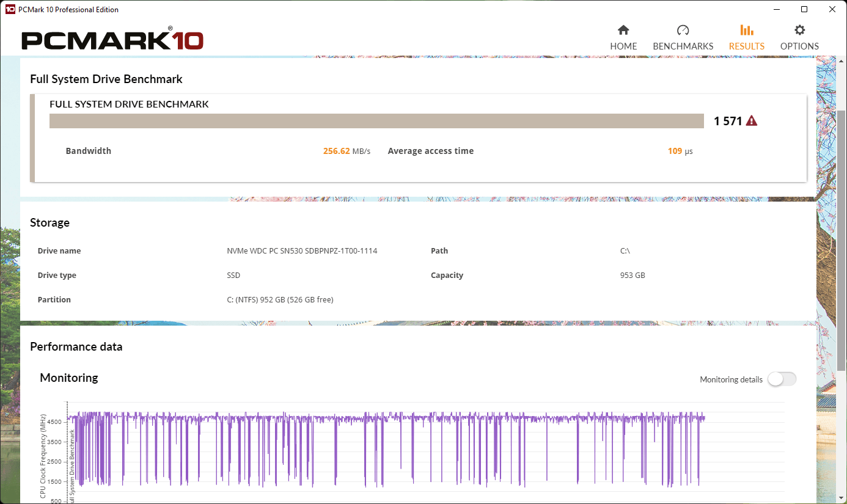Screen dimensions: 847x504
Task: Click the Performance data heading
Action: pos(76,347)
